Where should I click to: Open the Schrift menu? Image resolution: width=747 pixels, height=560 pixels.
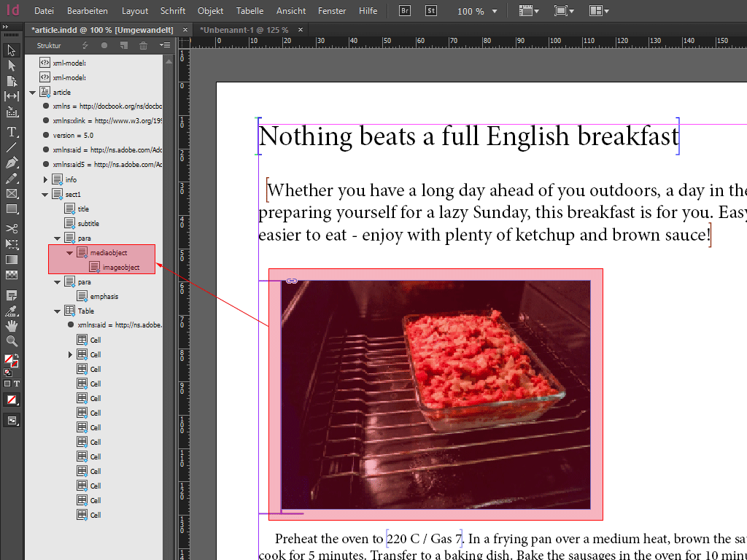tap(172, 10)
